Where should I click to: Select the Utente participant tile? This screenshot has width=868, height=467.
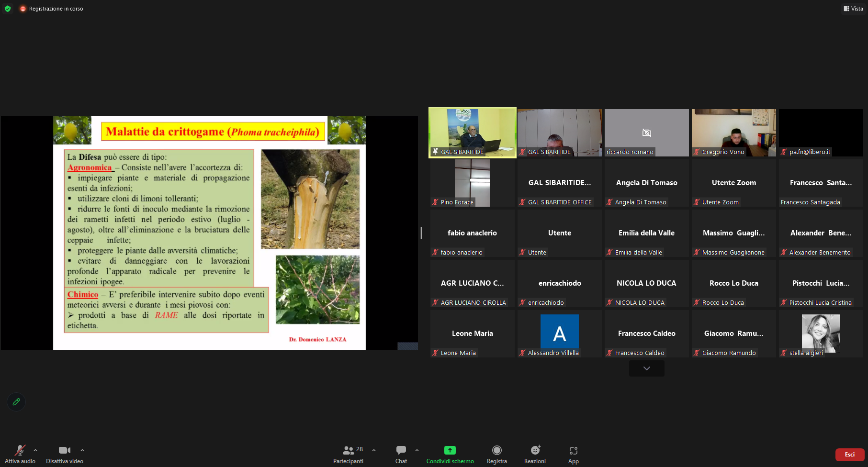560,233
